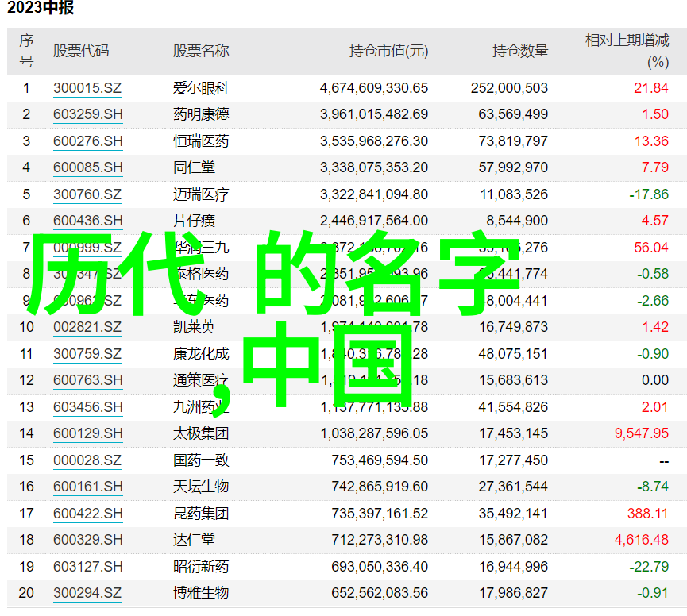The width and height of the screenshot is (687, 616).
Task: Open the 002821.SZ stock link
Action: (87, 327)
